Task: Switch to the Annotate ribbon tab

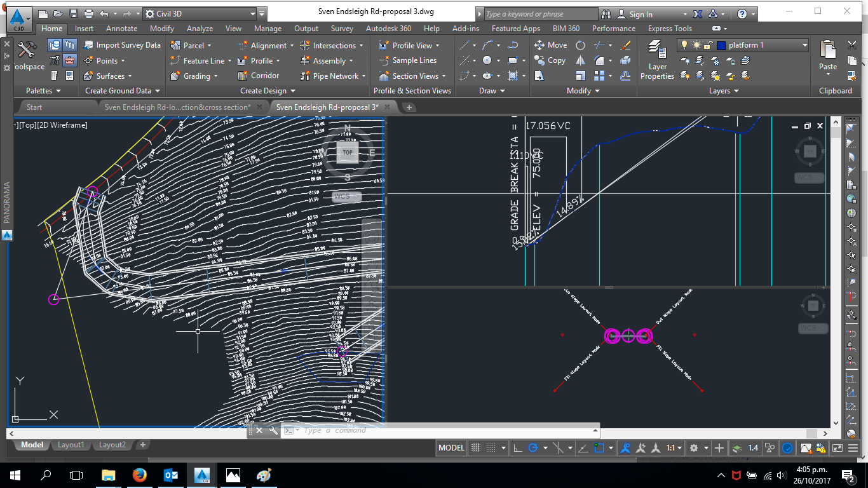Action: click(x=121, y=29)
